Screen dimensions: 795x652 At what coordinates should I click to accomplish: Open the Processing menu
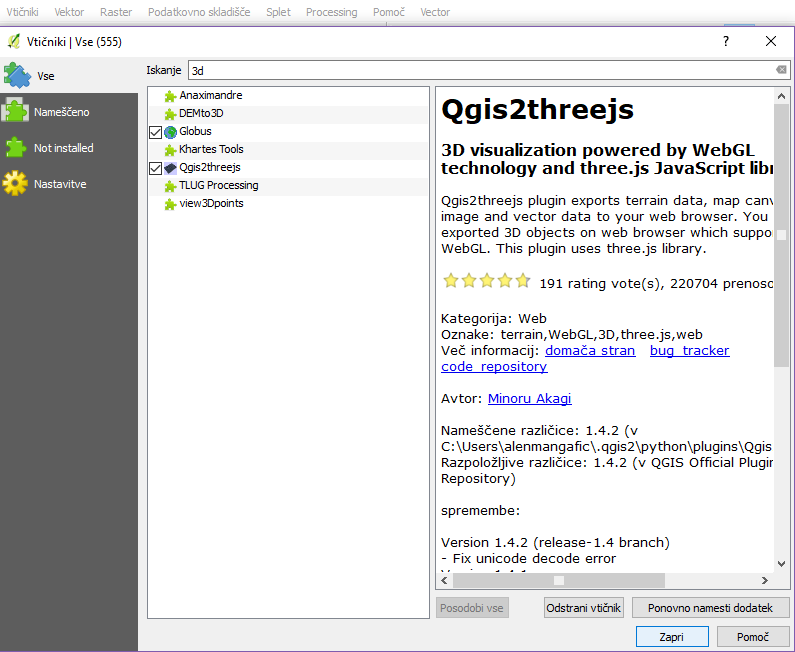(332, 12)
